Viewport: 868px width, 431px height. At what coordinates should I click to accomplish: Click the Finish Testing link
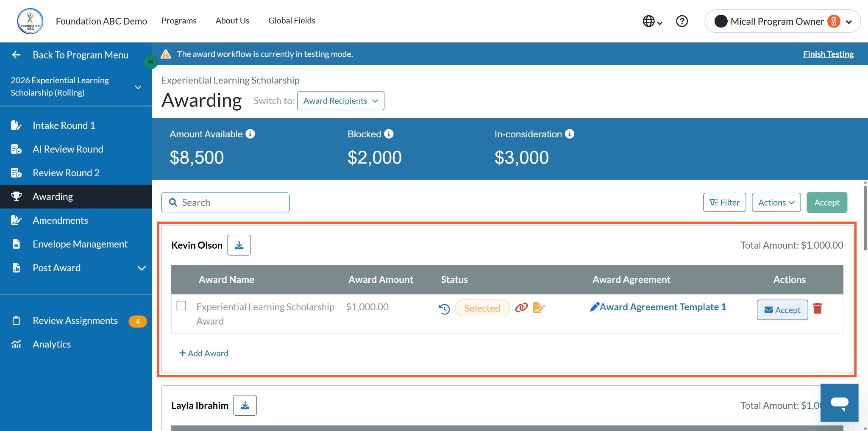coord(828,54)
